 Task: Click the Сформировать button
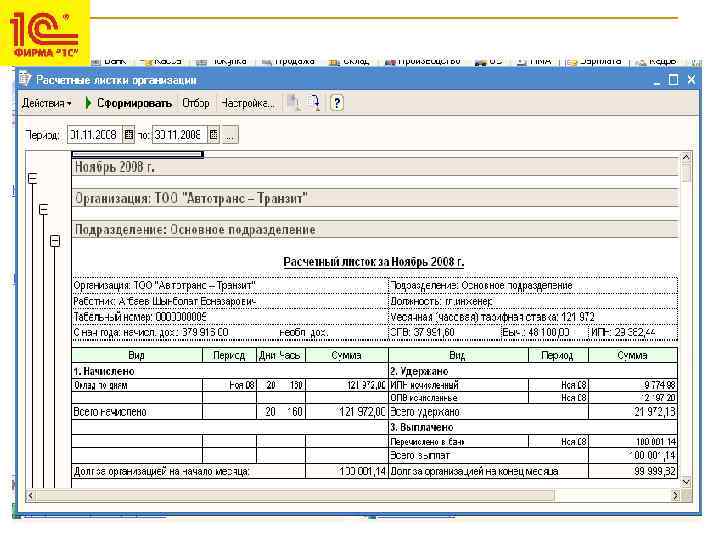click(134, 103)
